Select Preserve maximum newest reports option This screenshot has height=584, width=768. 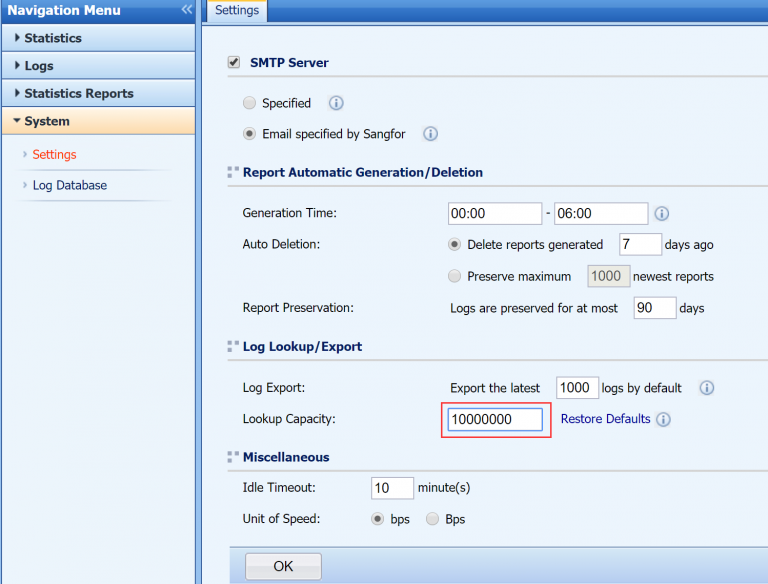456,276
